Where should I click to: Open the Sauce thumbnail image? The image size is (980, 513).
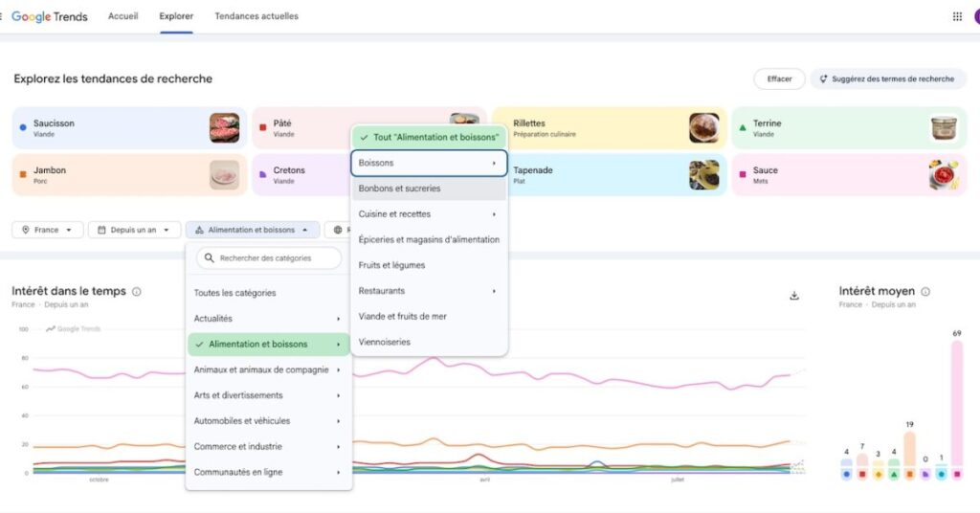944,175
